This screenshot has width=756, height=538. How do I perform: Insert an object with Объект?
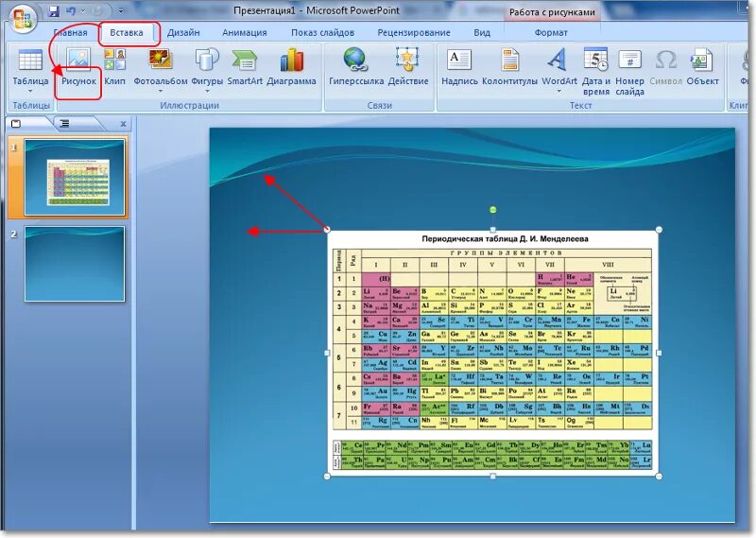coord(702,67)
